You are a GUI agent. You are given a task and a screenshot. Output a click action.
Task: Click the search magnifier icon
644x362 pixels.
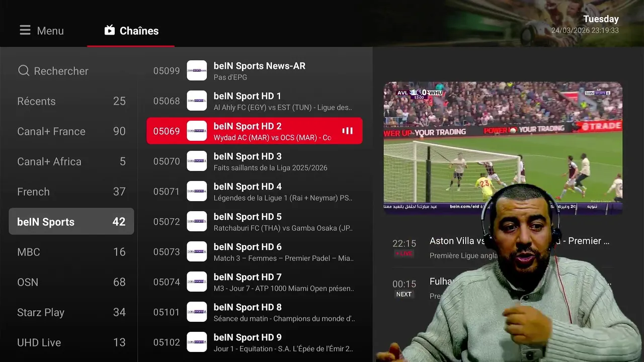click(24, 71)
